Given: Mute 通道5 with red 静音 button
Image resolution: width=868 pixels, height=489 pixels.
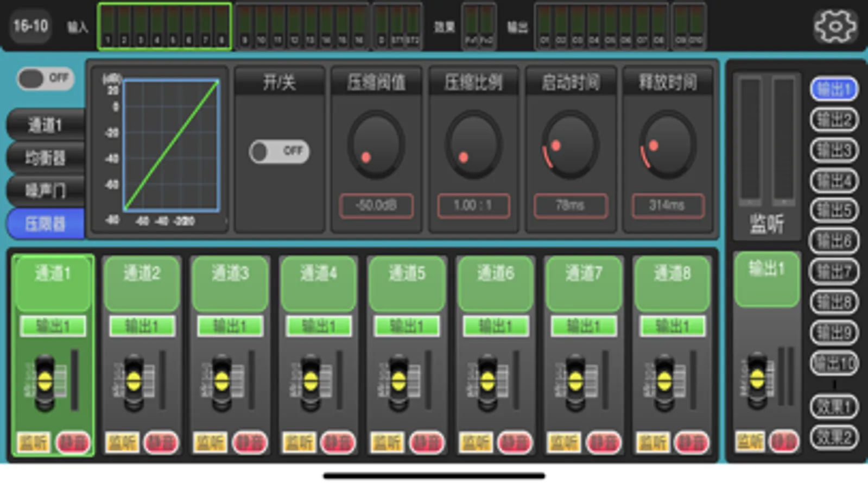Looking at the screenshot, I should click(427, 443).
